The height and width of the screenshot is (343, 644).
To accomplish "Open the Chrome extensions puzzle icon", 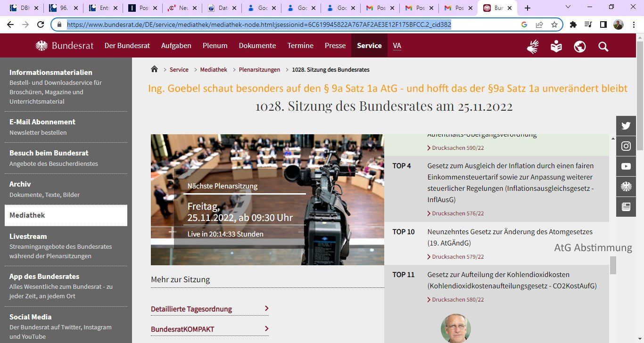I will click(573, 24).
